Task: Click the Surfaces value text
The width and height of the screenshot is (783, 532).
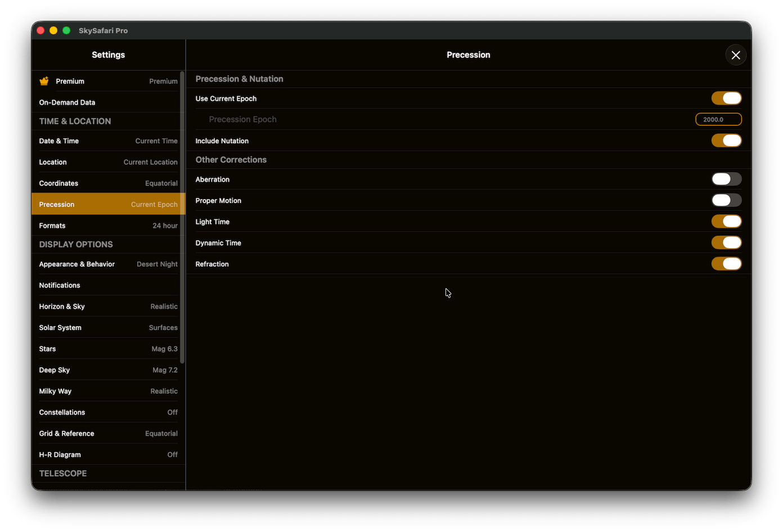Action: (x=163, y=328)
